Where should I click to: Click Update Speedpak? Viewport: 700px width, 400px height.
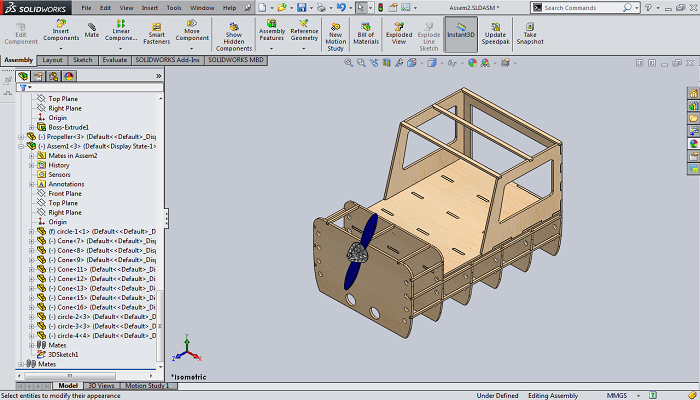pos(495,33)
